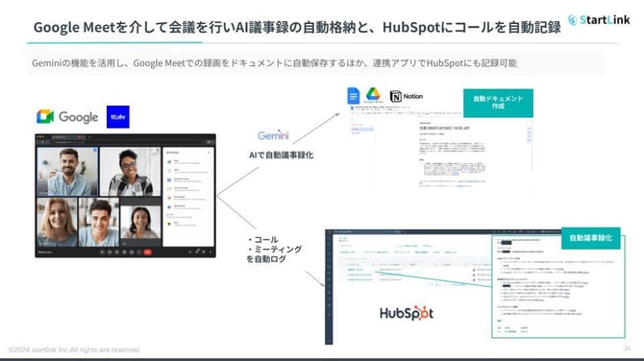Click the Gemini logo text
This screenshot has height=361, width=644.
[x=274, y=135]
